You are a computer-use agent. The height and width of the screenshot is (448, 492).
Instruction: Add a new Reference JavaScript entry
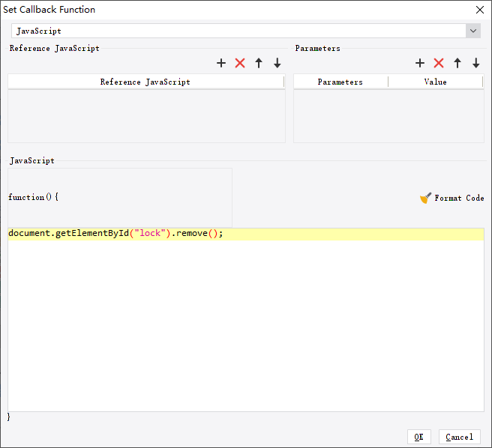click(x=221, y=63)
